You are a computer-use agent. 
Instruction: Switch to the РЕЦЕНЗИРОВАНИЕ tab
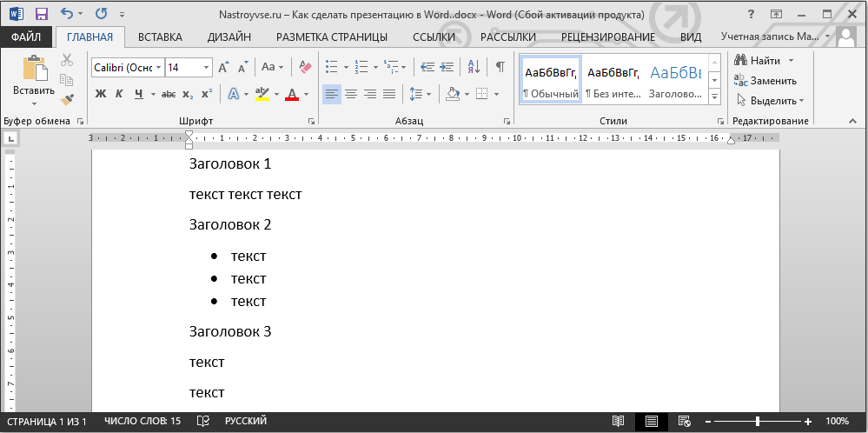point(608,37)
